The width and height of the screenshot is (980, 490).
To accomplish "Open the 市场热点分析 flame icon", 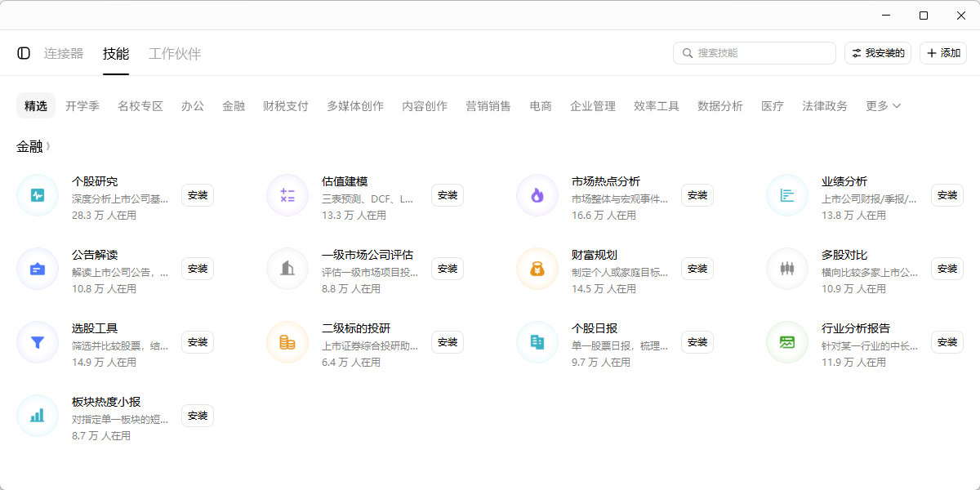I will coord(537,195).
